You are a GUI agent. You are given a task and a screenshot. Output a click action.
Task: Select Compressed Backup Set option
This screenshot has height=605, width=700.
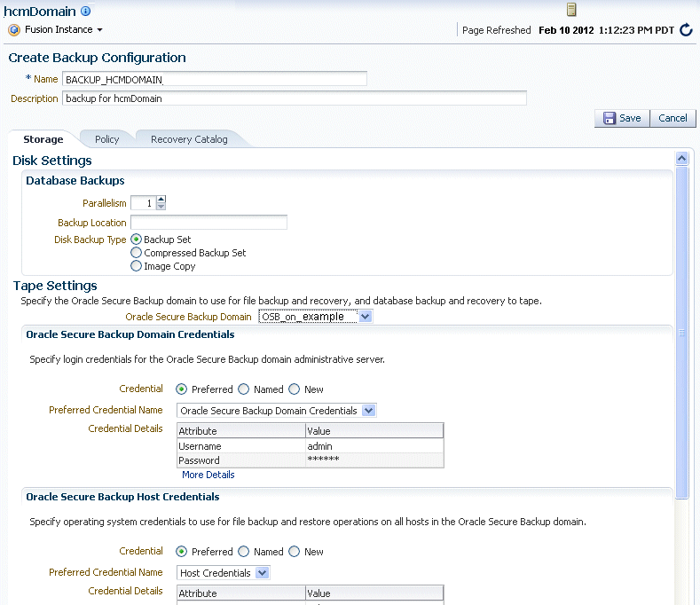point(136,253)
